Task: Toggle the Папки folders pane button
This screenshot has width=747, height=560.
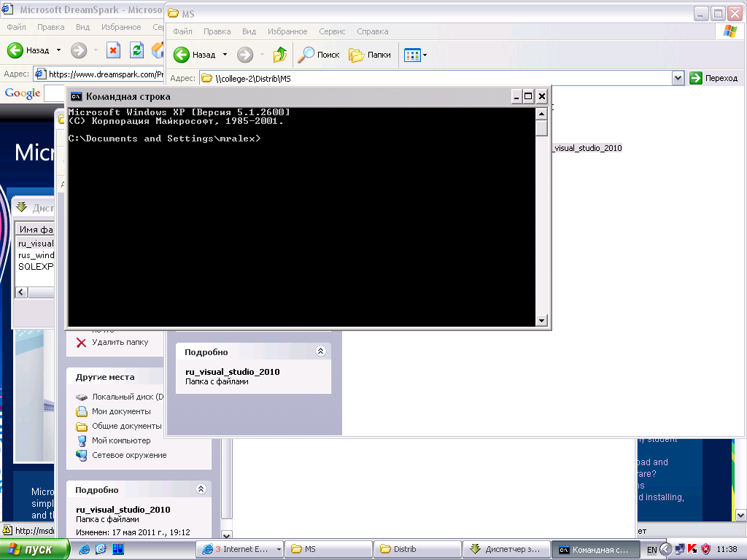Action: click(370, 55)
